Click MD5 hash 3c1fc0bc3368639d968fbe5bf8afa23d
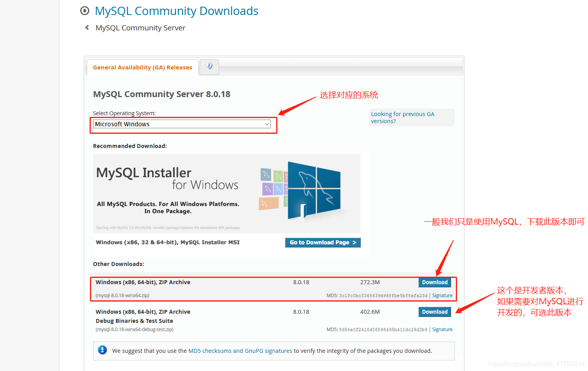 pyautogui.click(x=383, y=296)
